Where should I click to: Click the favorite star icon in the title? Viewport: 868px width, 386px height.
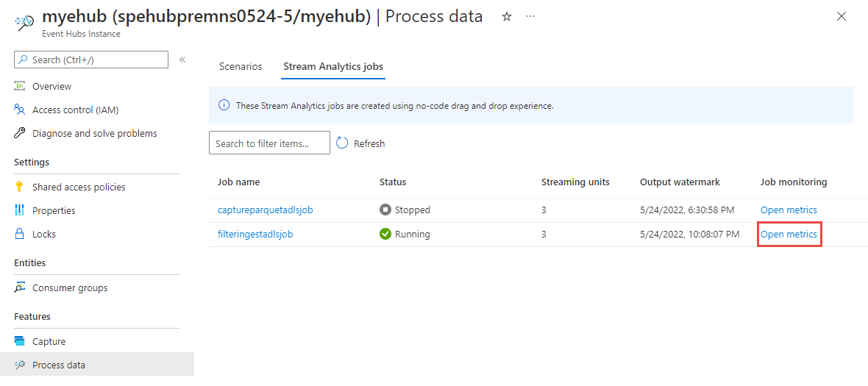pos(506,17)
